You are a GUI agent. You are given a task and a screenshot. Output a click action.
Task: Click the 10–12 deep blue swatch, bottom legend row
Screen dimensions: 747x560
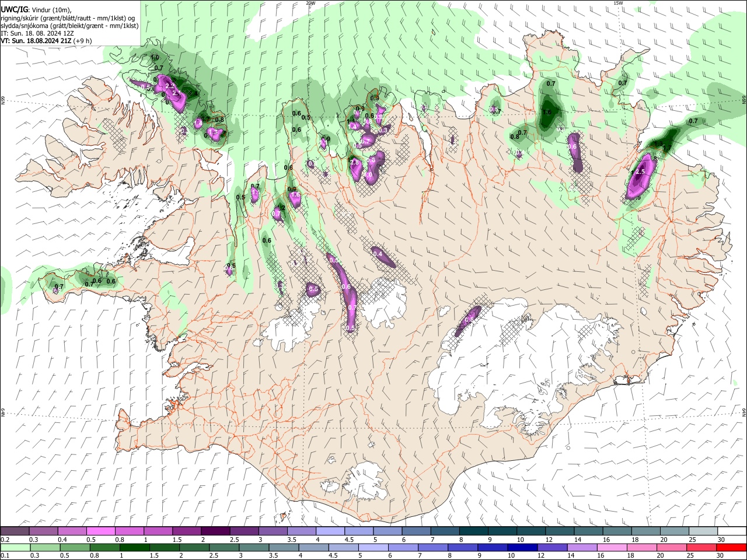pos(522,547)
